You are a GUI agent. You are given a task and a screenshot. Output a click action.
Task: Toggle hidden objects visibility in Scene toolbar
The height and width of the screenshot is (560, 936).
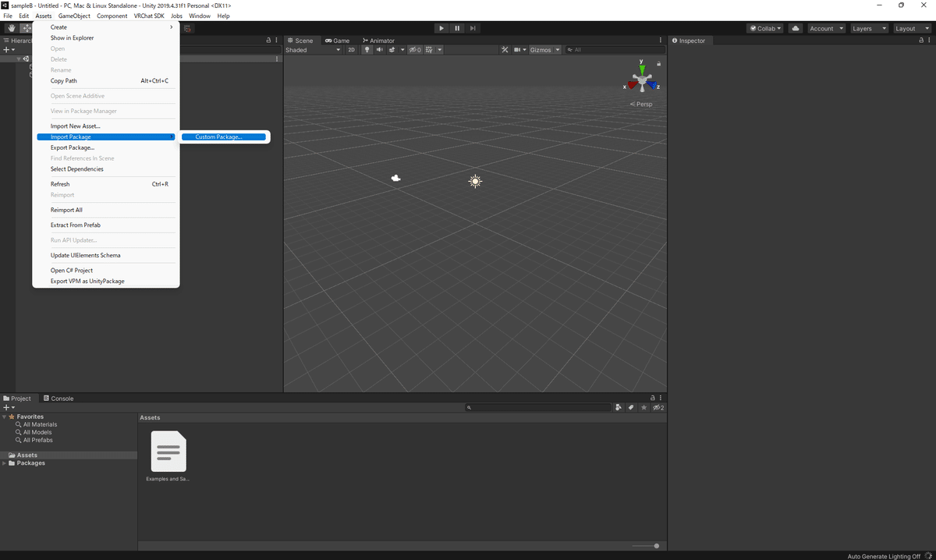[x=415, y=50]
